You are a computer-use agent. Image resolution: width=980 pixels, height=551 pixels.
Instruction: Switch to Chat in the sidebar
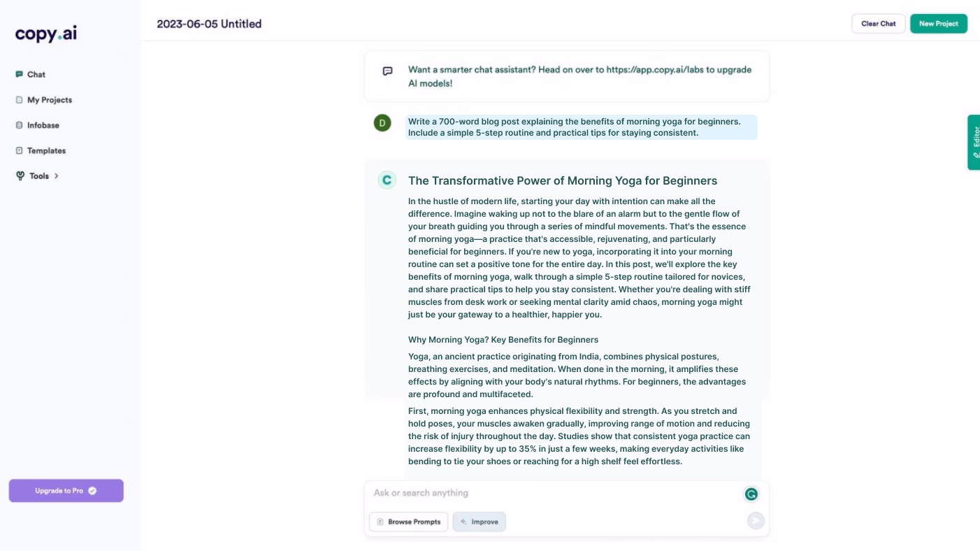pyautogui.click(x=36, y=74)
